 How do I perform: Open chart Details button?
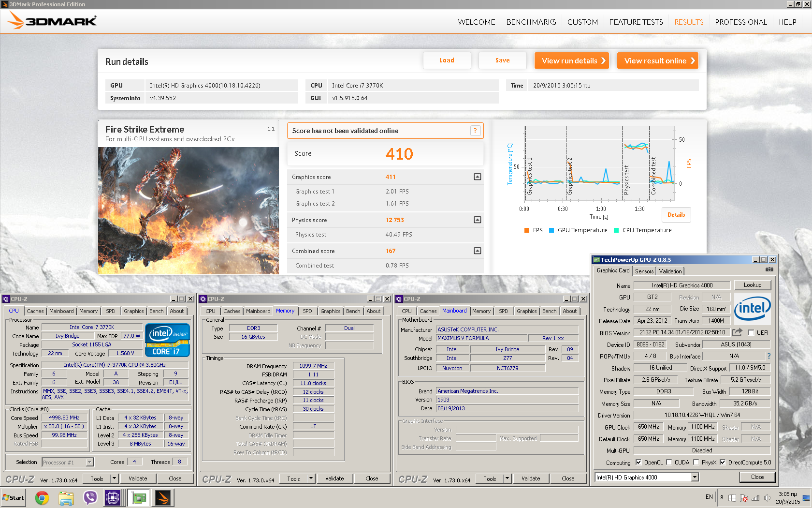[x=676, y=215]
